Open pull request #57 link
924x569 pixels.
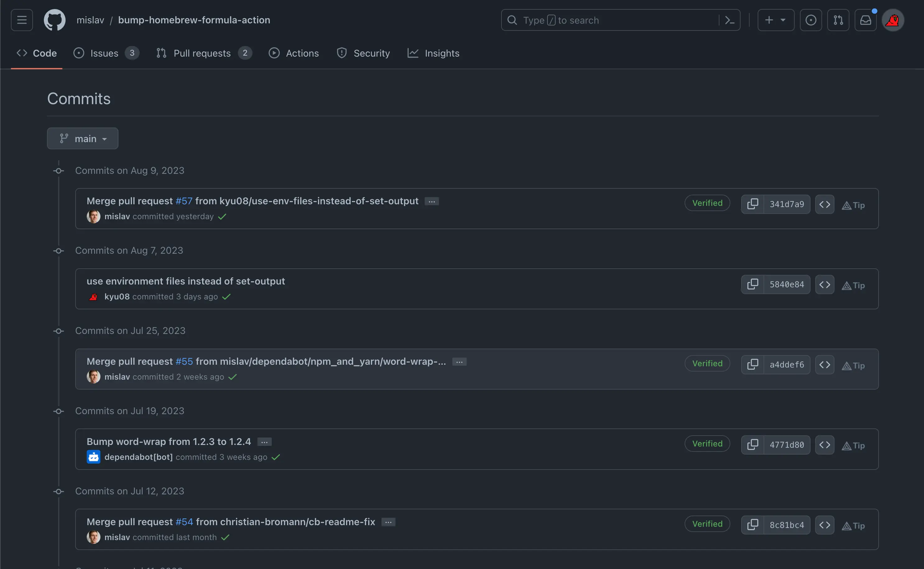click(x=184, y=201)
